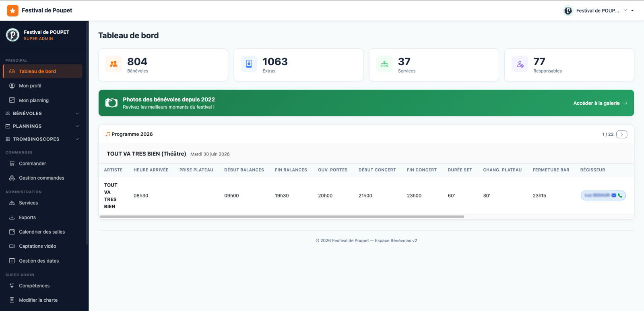Click the Commander shopping cart icon

pos(12,164)
